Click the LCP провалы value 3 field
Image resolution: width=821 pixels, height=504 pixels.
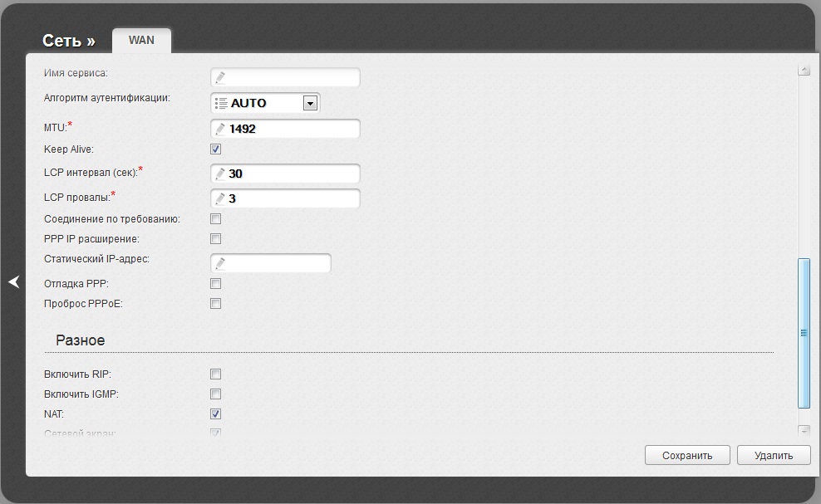pyautogui.click(x=285, y=198)
